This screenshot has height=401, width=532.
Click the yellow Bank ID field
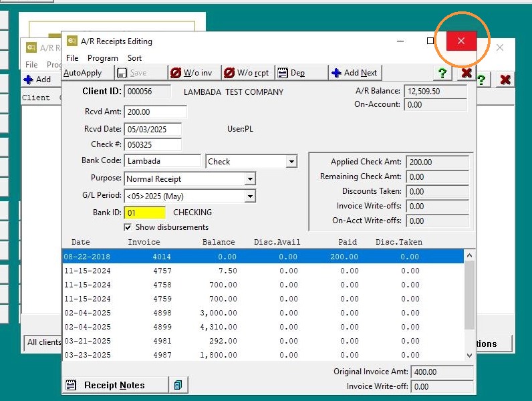pos(145,213)
